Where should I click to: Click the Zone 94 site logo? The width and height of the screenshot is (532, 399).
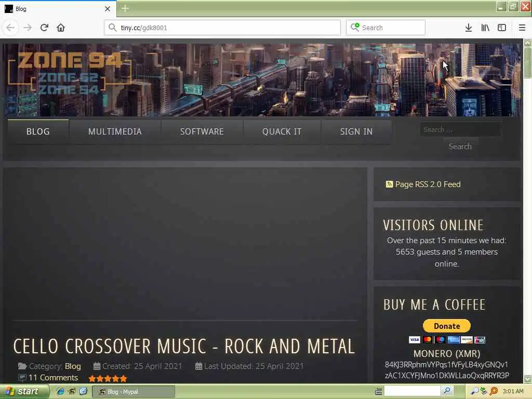pyautogui.click(x=70, y=74)
